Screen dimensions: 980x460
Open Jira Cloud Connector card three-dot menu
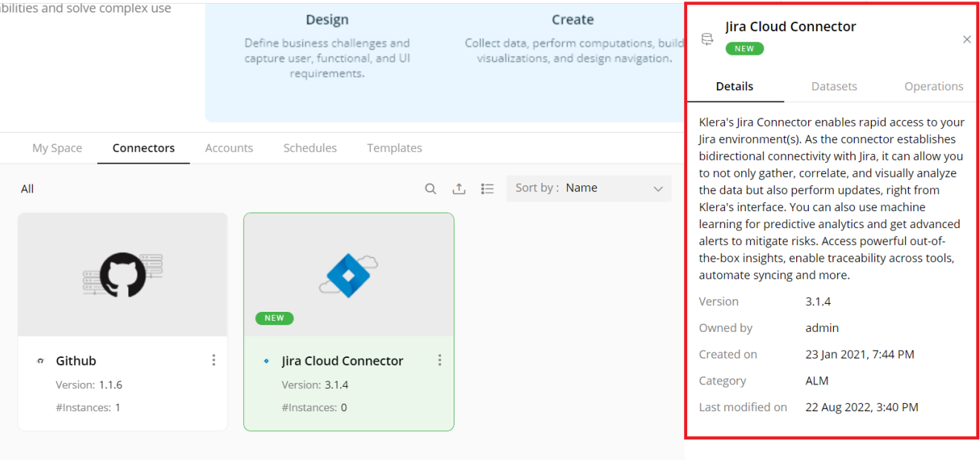(440, 360)
